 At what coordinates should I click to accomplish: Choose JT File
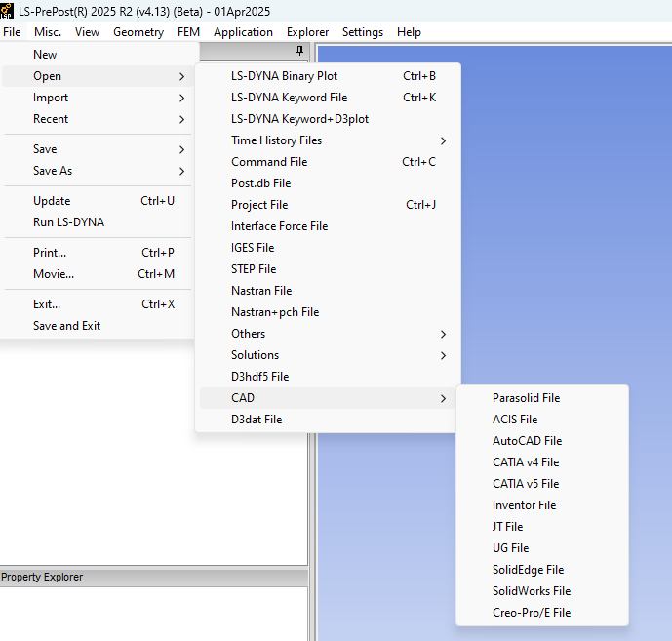542,527
